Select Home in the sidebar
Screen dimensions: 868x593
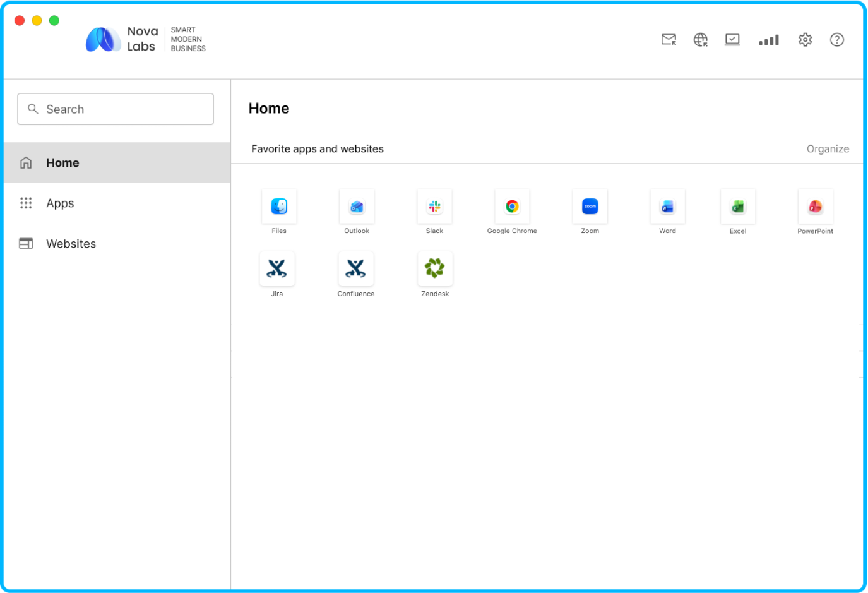click(x=117, y=162)
